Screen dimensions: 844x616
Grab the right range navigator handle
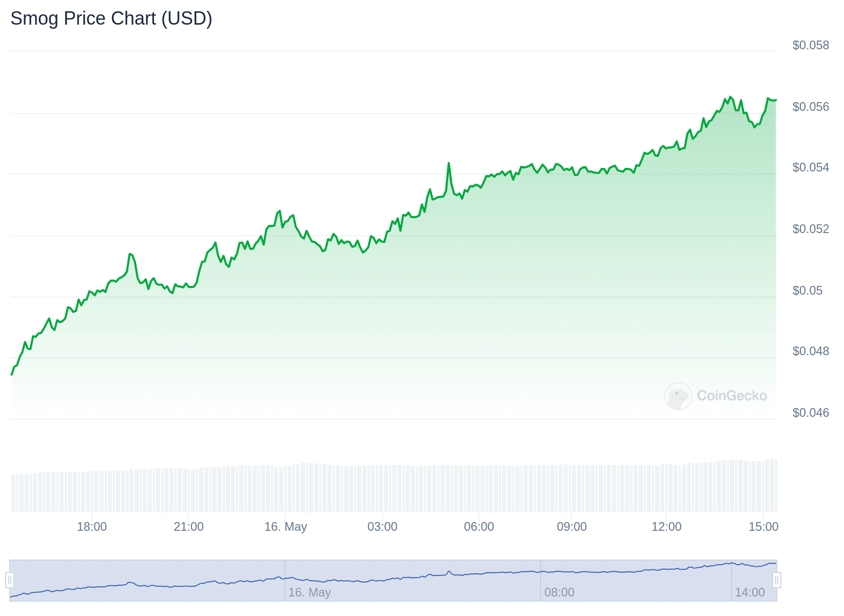pyautogui.click(x=777, y=580)
